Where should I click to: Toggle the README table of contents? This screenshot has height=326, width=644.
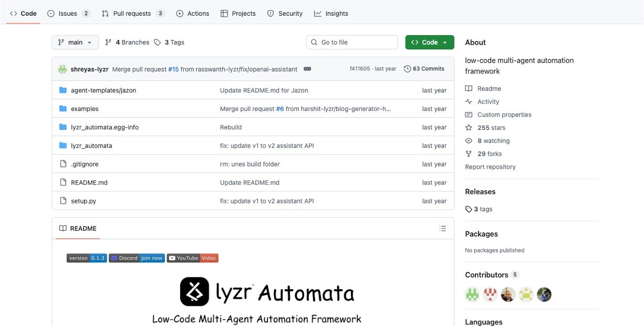pos(442,228)
